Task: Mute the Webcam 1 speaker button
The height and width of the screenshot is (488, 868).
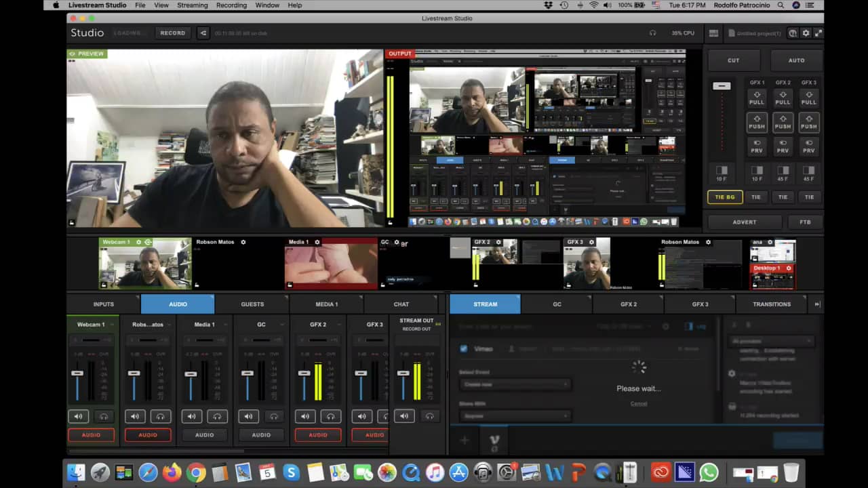Action: click(x=78, y=416)
